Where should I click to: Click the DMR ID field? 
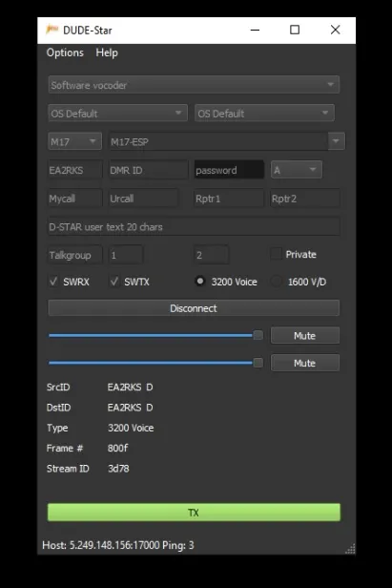tap(149, 170)
